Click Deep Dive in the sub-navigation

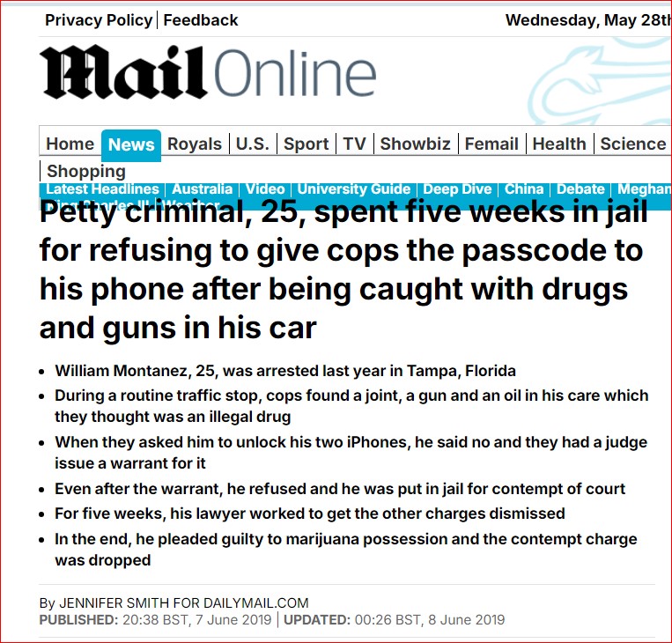pyautogui.click(x=458, y=189)
